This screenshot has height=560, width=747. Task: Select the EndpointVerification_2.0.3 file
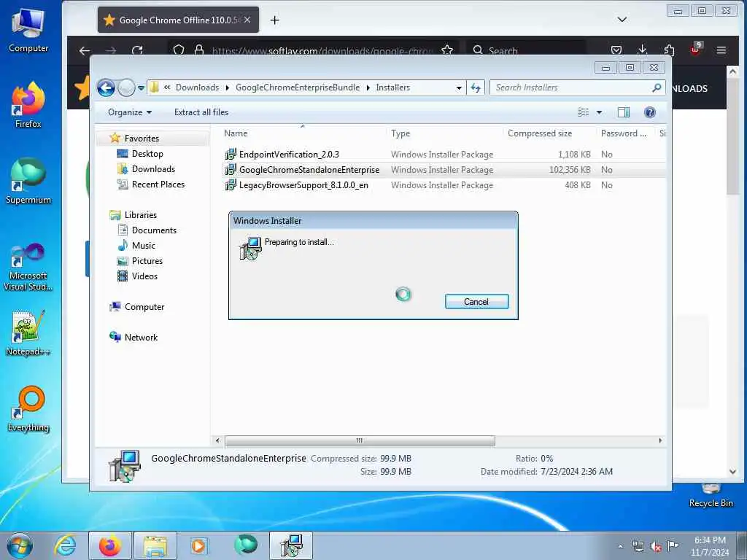(x=289, y=155)
